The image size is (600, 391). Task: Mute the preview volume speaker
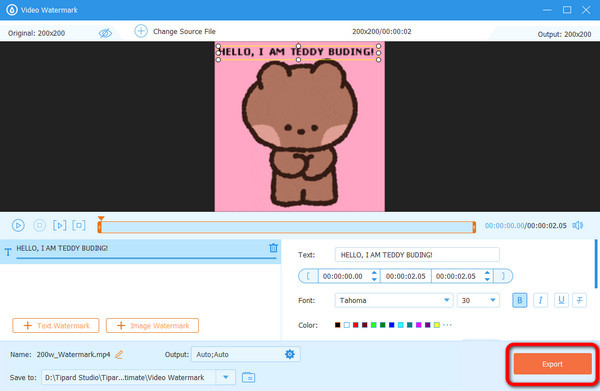tap(577, 225)
